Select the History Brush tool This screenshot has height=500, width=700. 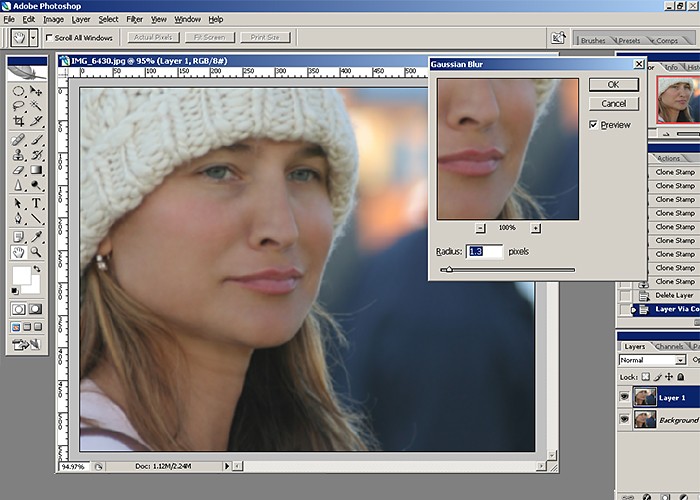[x=36, y=155]
